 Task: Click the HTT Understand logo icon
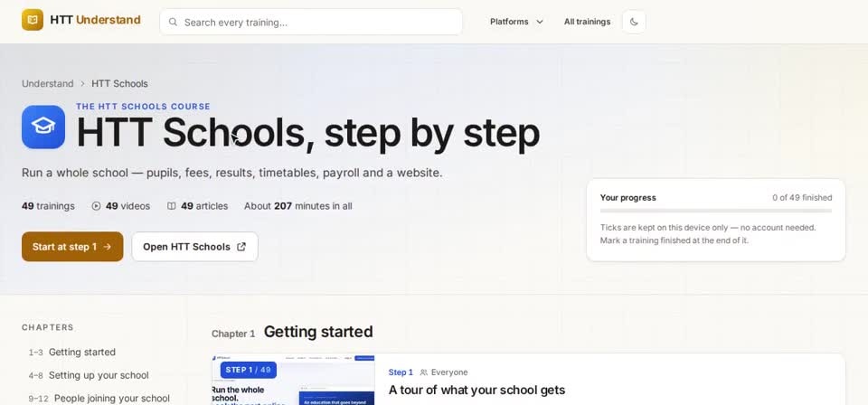(33, 20)
